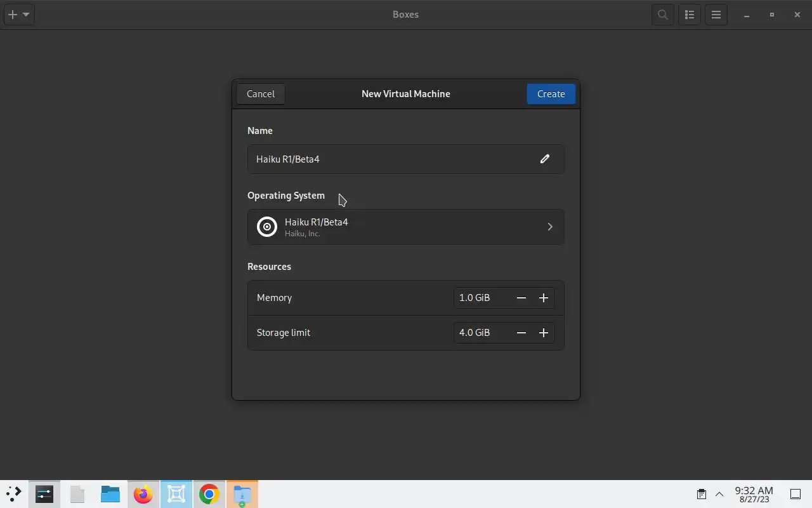Launch Firefox from the taskbar

tap(143, 494)
